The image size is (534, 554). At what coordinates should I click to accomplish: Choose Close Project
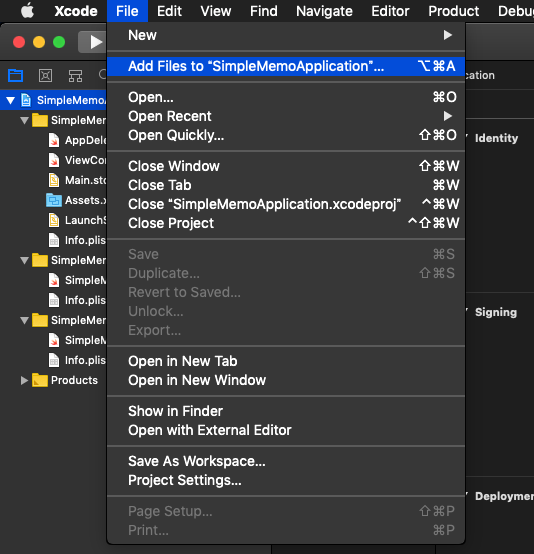point(286,223)
